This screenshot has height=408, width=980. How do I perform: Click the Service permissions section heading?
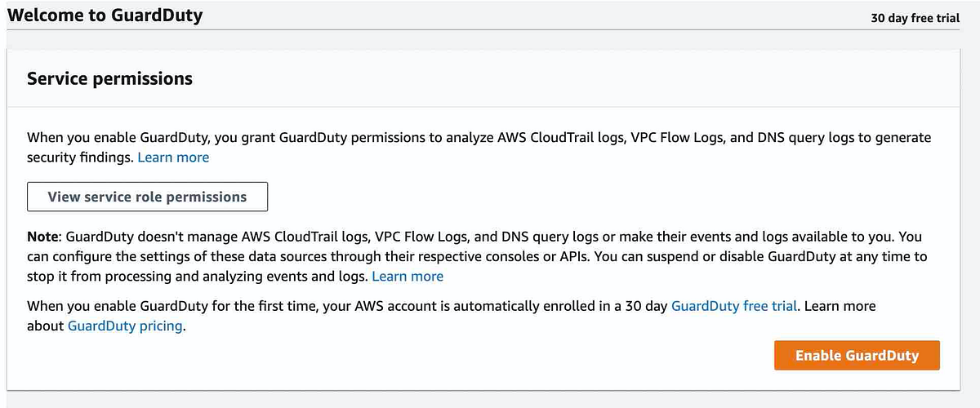click(x=110, y=78)
